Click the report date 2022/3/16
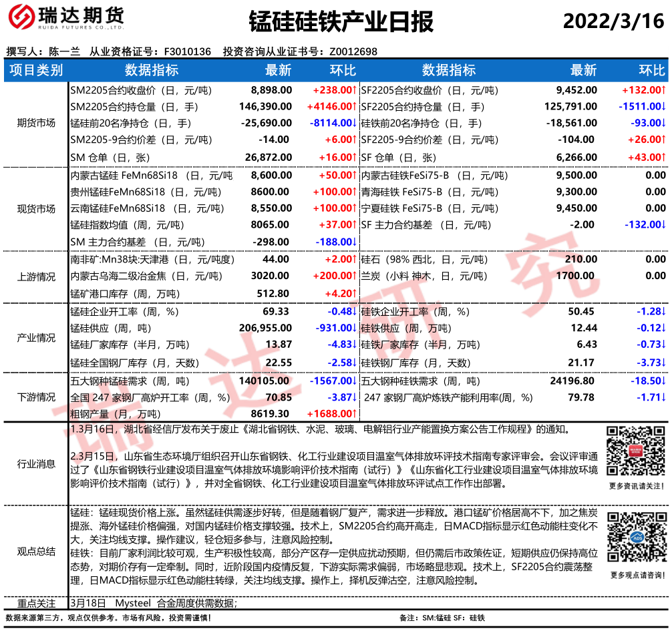 coord(614,21)
